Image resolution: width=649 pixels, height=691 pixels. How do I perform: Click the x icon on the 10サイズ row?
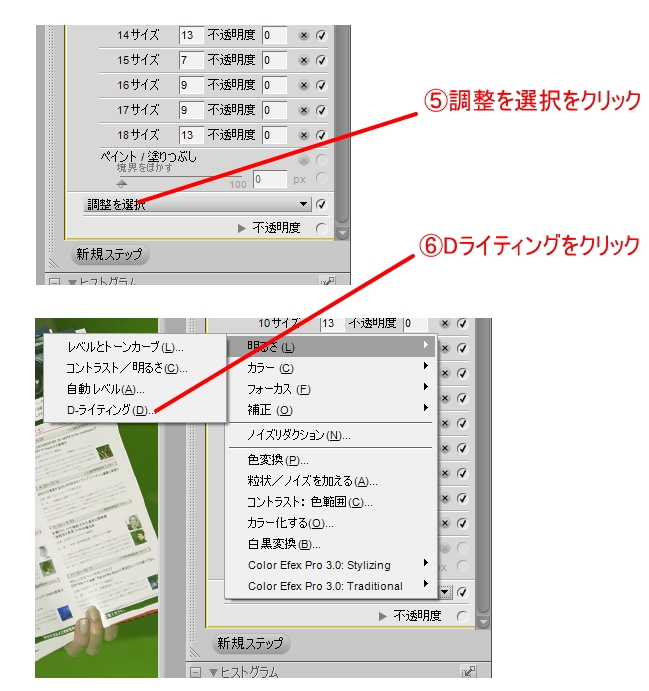click(445, 323)
